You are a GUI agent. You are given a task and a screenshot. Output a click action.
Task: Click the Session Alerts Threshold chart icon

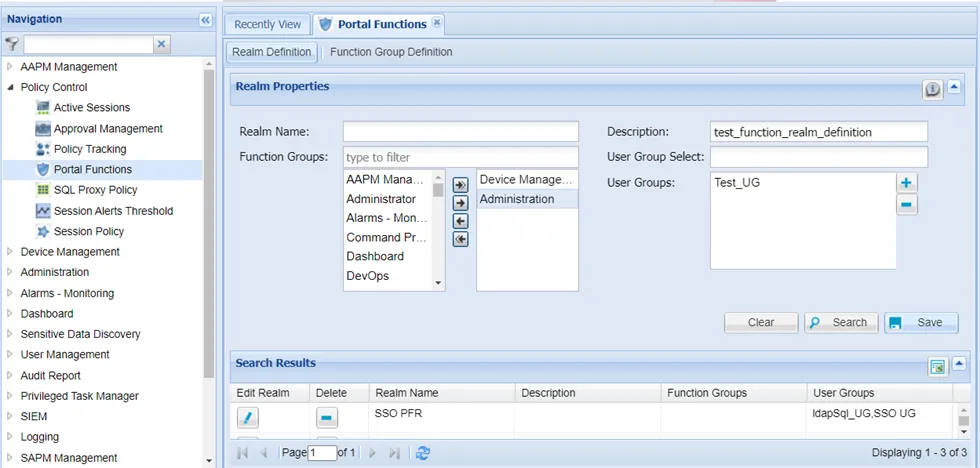(x=42, y=211)
